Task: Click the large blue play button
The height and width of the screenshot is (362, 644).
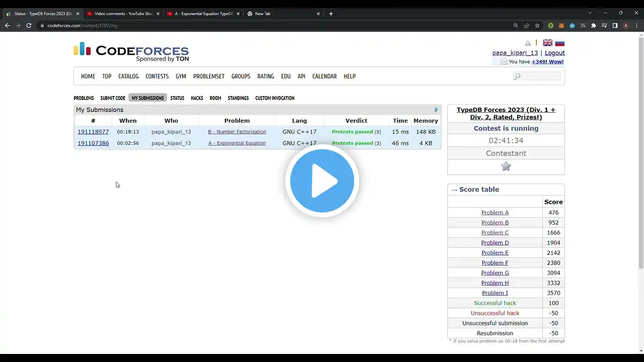Action: 322,180
